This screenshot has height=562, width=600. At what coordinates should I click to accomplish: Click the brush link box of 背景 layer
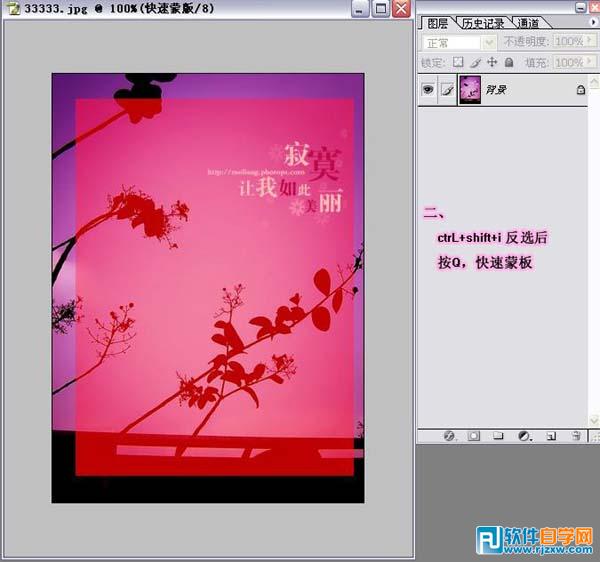447,90
